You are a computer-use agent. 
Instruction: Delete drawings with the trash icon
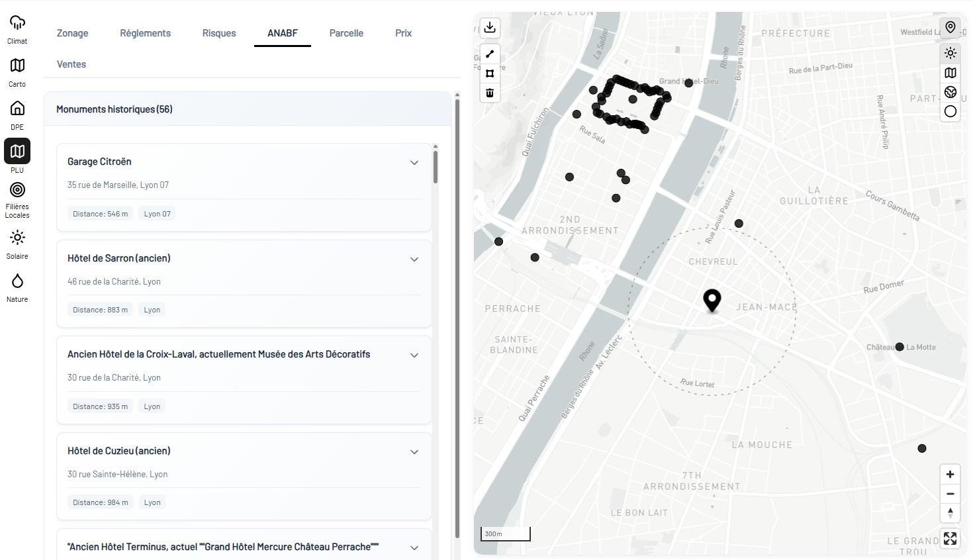tap(490, 93)
